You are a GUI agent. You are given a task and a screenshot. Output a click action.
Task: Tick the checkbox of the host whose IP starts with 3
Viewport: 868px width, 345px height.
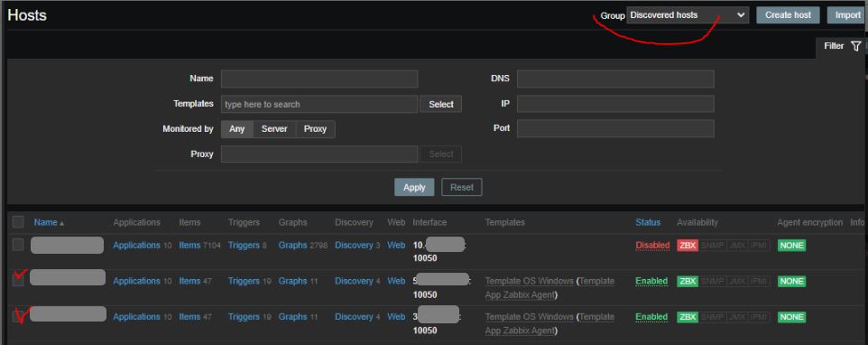coord(18,317)
